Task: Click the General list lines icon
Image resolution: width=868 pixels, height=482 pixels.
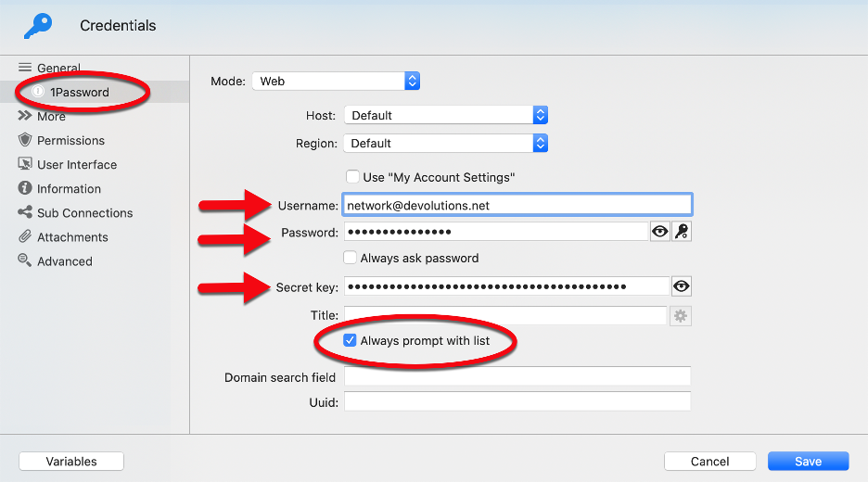Action: pyautogui.click(x=25, y=68)
